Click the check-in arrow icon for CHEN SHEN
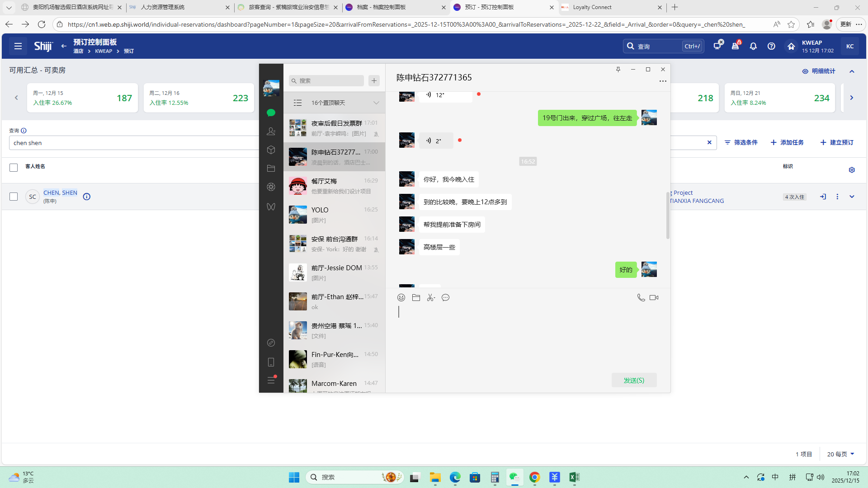The height and width of the screenshot is (488, 868). tap(823, 197)
